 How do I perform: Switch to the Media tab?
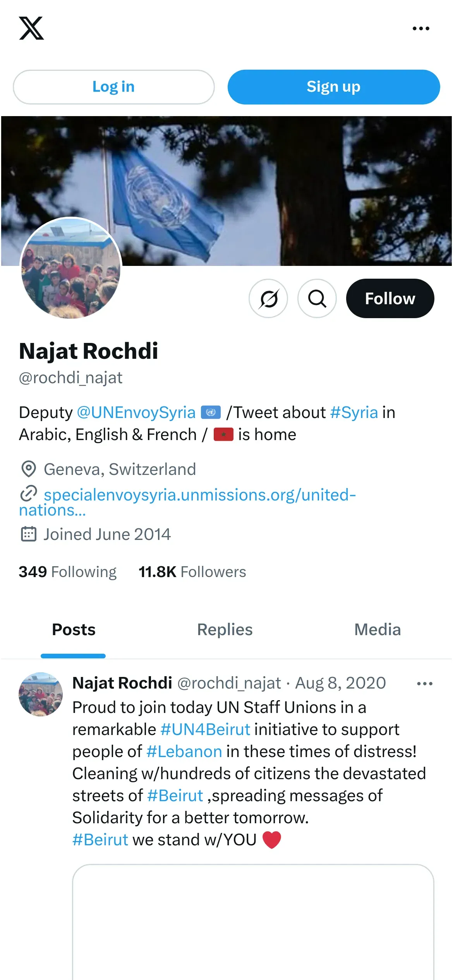[x=377, y=630]
